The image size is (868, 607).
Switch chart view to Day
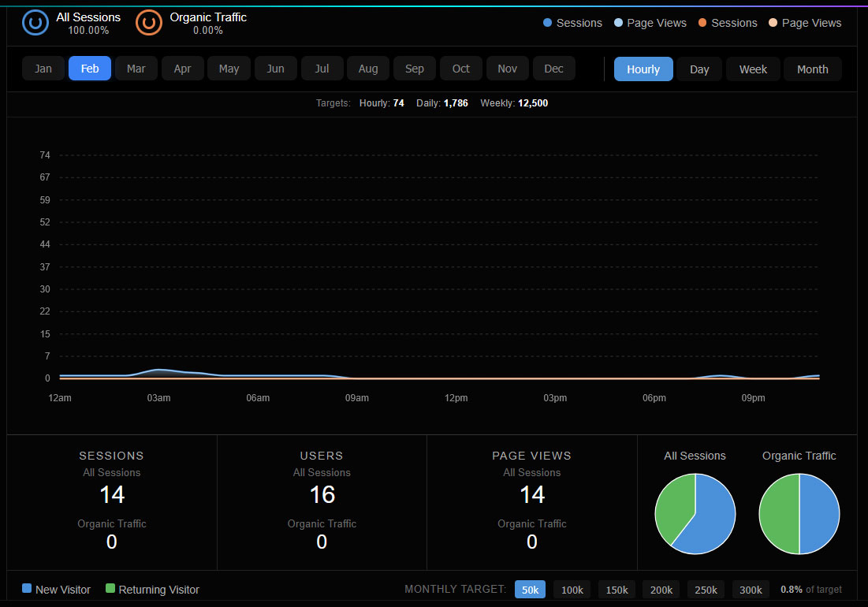click(699, 69)
